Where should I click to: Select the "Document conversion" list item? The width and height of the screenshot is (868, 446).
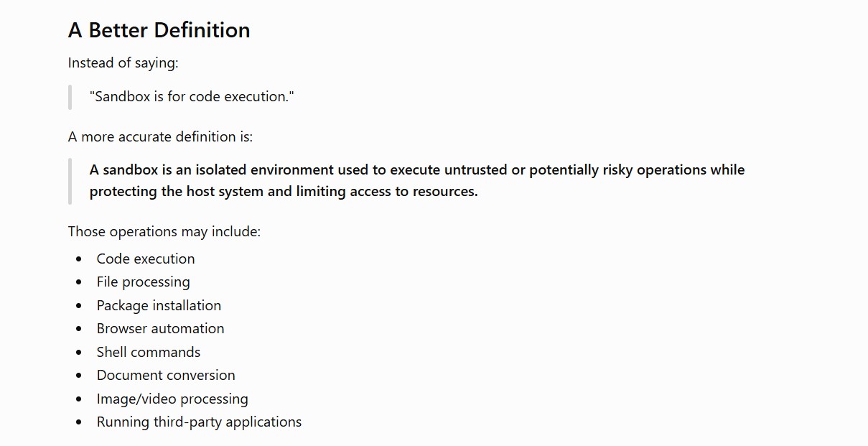coord(166,376)
